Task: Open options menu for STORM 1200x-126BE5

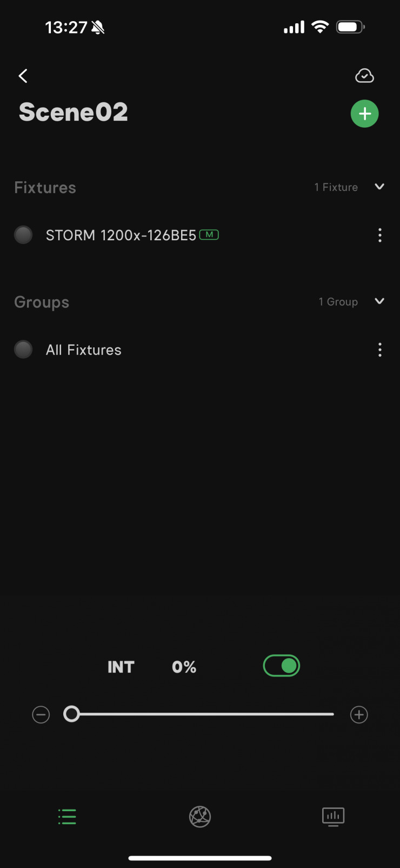Action: coord(380,235)
